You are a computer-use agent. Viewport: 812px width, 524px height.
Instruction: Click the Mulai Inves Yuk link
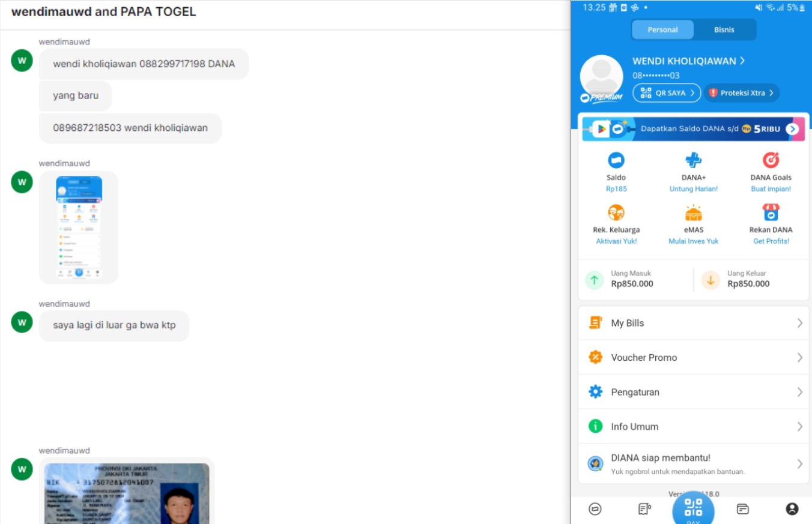(694, 241)
